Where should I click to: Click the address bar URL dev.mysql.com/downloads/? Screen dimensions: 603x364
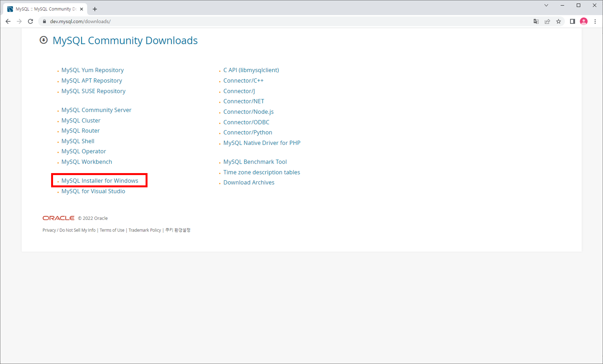(80, 21)
